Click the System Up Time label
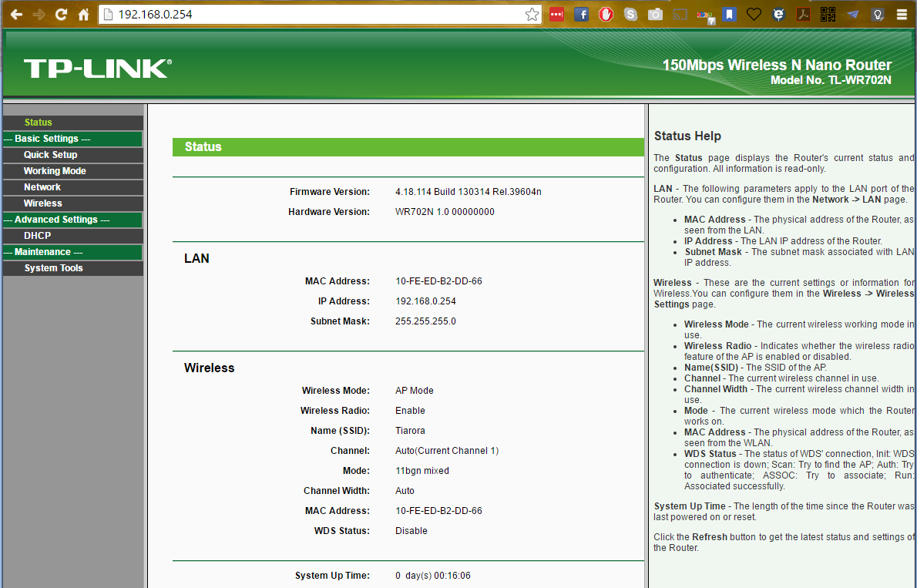 pos(332,576)
